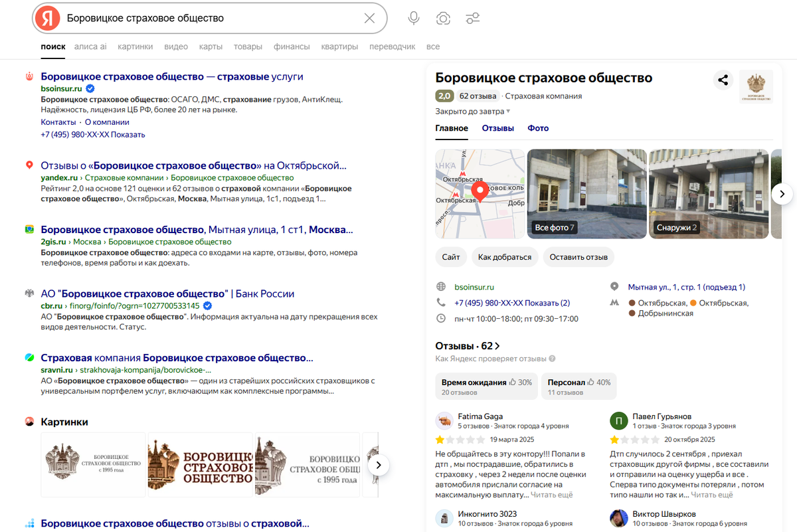Click the sravni.ru result favicon
This screenshot has width=797, height=532.
click(x=29, y=357)
